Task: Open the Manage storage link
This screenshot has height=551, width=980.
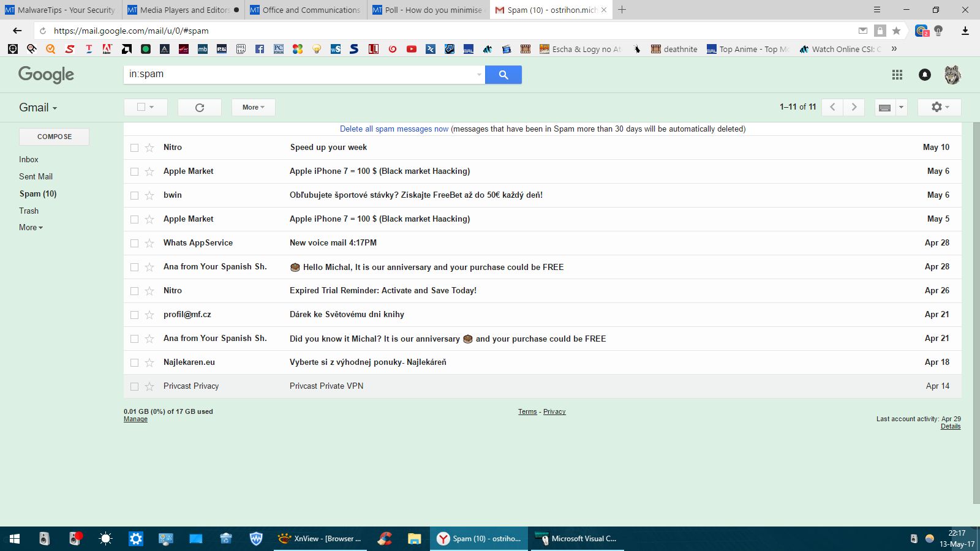Action: click(135, 419)
